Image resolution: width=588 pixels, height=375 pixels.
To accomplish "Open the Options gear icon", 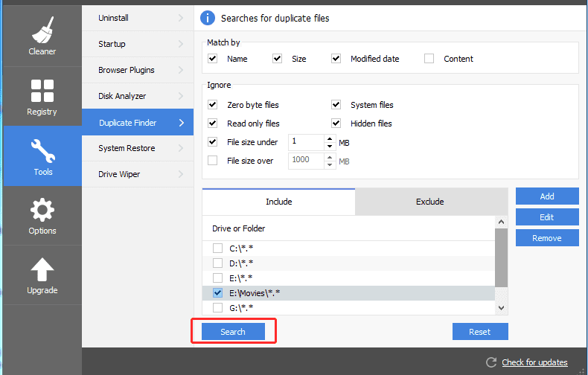I will (x=42, y=211).
